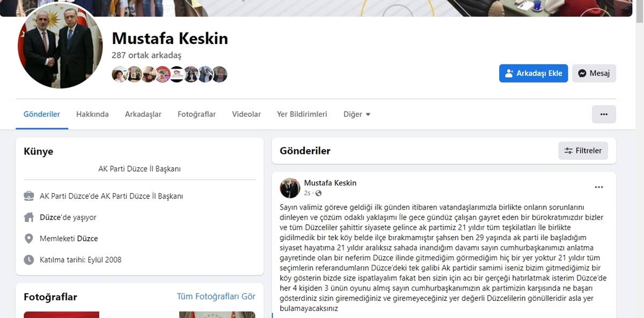Open the Yer Bildirimleri tab
This screenshot has width=644, height=318.
302,114
